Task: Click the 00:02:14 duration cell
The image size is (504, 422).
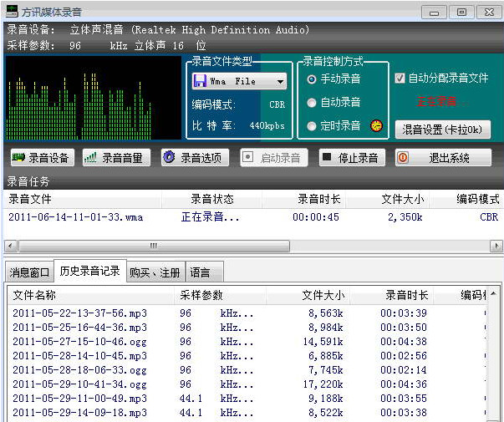Action: point(404,370)
